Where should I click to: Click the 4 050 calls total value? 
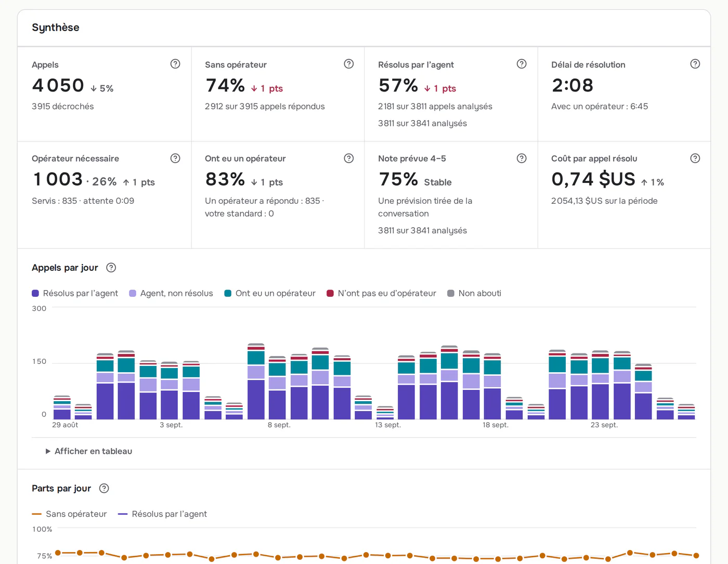58,85
